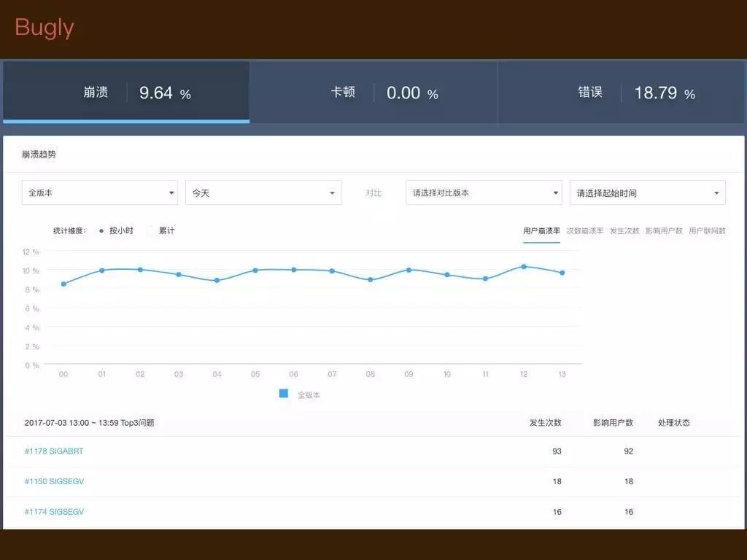Click the chart data point at hour 08
The height and width of the screenshot is (560, 747).
coord(371,280)
